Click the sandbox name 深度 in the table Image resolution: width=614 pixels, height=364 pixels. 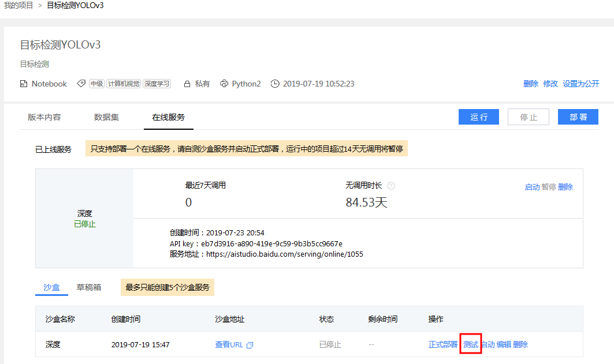(53, 344)
